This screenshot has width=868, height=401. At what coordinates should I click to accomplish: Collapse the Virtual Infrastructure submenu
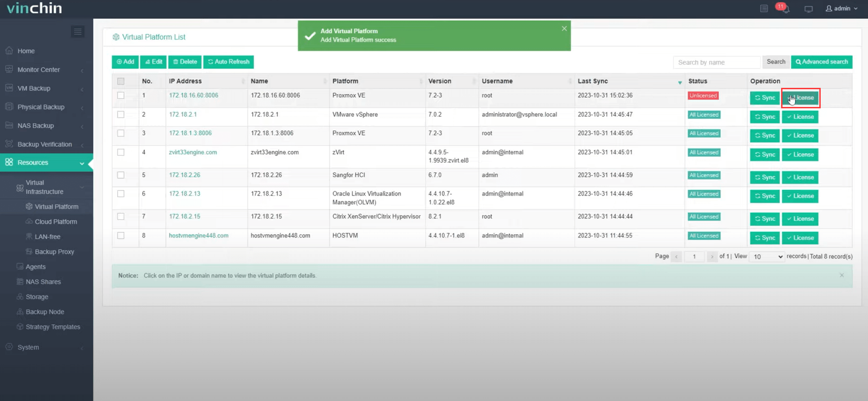point(50,187)
